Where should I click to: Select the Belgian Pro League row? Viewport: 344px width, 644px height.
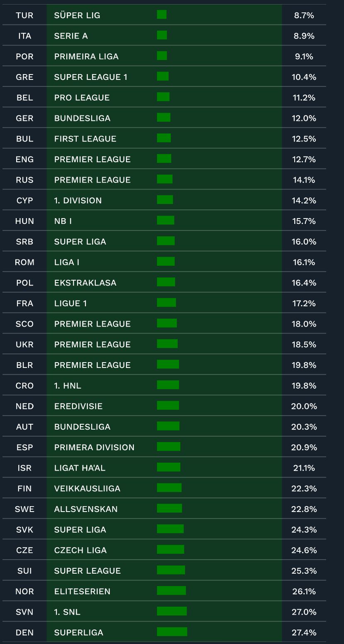(x=164, y=97)
